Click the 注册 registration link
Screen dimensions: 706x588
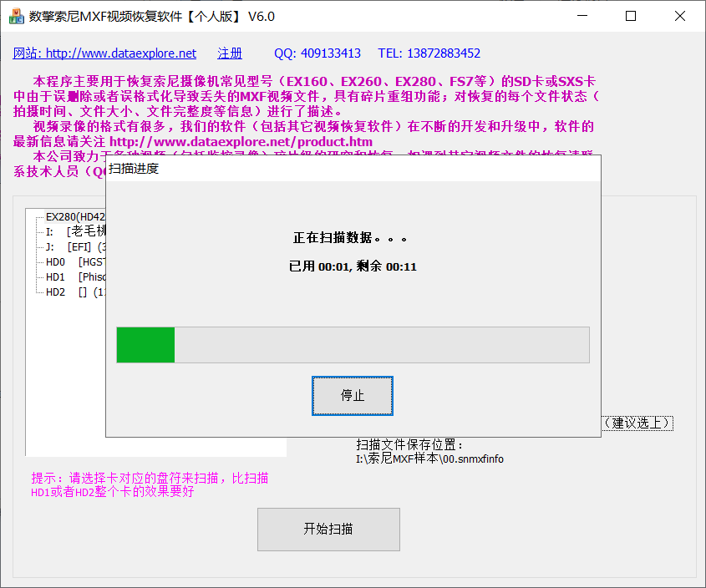click(230, 53)
